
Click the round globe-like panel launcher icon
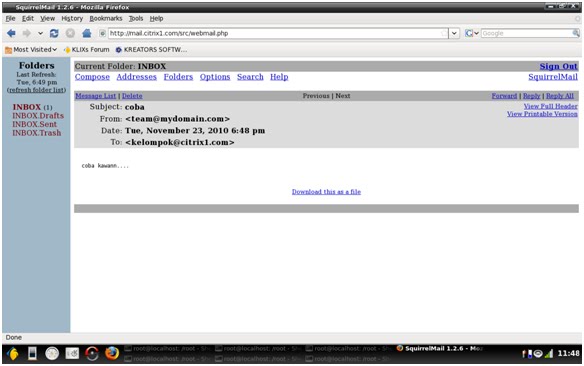tap(52, 353)
